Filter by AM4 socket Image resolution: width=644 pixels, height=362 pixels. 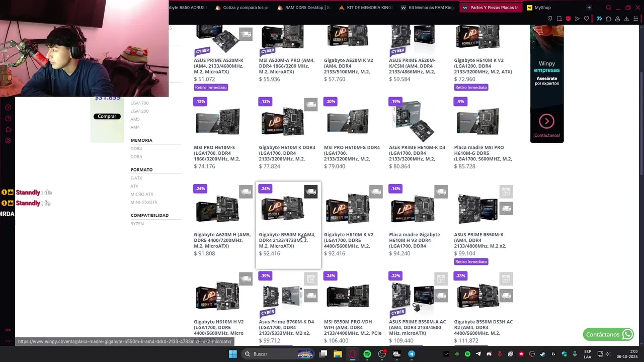click(135, 127)
